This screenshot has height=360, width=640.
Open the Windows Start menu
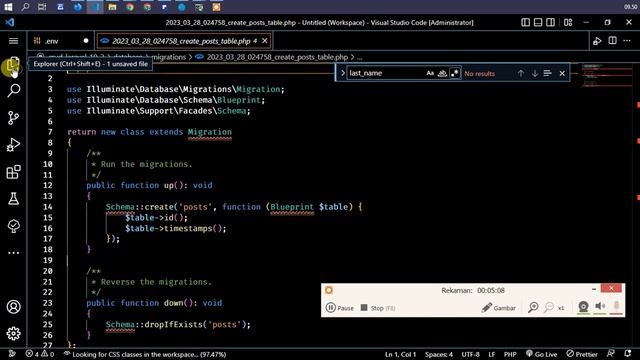[x=8, y=7]
